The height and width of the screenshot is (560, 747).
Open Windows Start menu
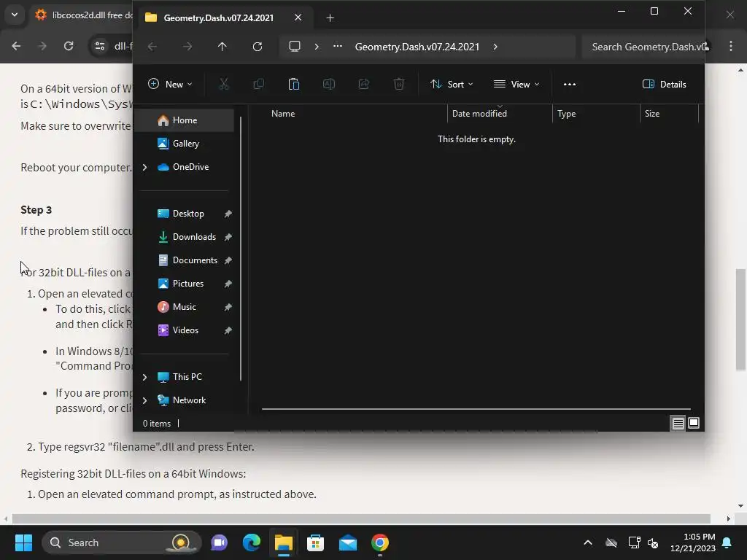coord(23,542)
